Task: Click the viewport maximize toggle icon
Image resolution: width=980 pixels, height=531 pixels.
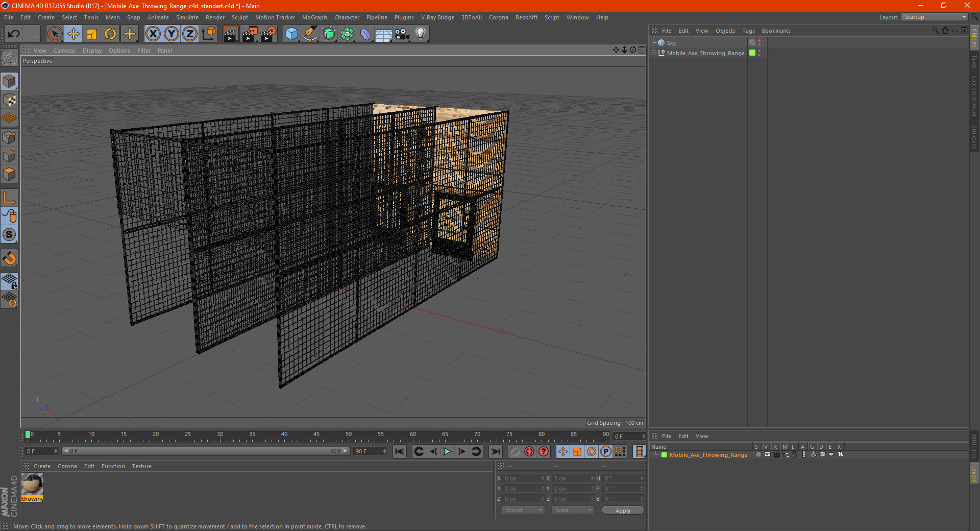Action: (642, 50)
